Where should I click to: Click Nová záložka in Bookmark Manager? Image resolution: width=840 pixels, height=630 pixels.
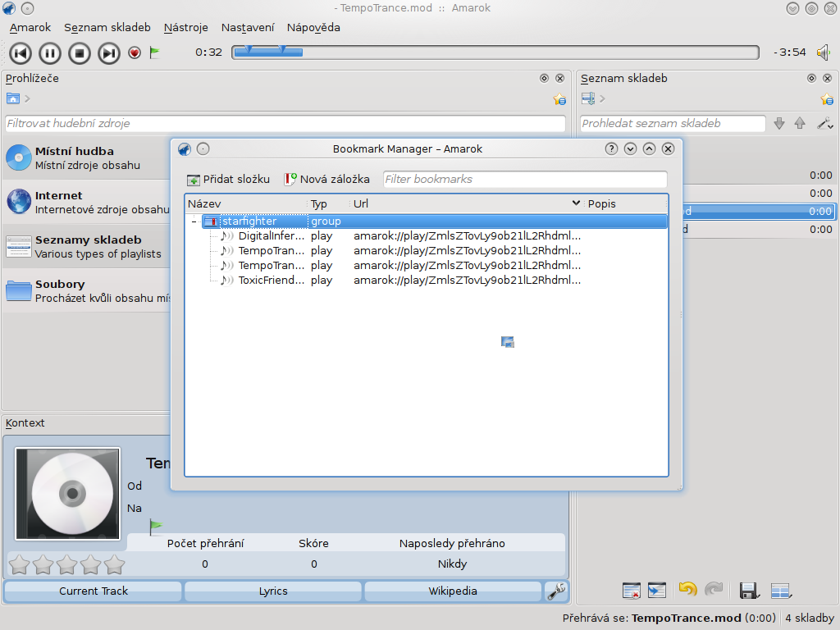[x=326, y=179]
